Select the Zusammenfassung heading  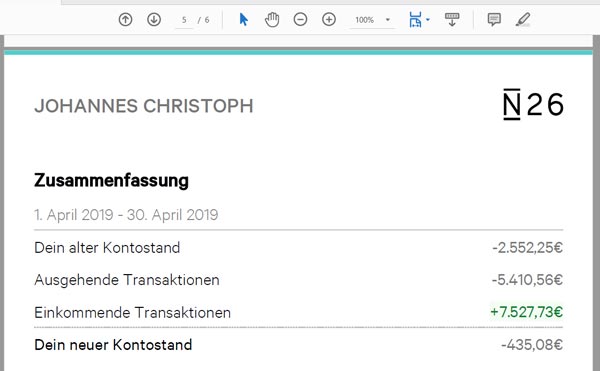pyautogui.click(x=111, y=181)
